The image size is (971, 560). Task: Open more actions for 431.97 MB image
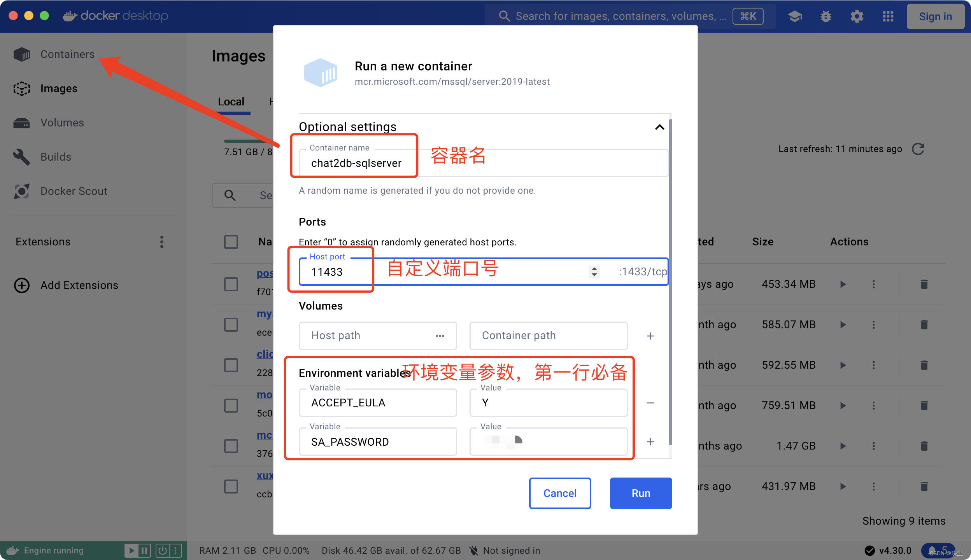[x=874, y=486]
